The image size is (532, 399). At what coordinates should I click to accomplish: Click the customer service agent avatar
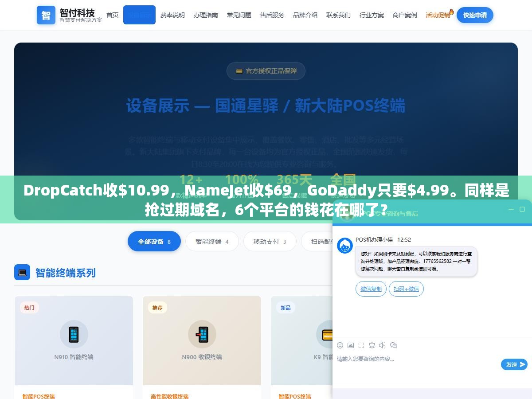point(345,246)
